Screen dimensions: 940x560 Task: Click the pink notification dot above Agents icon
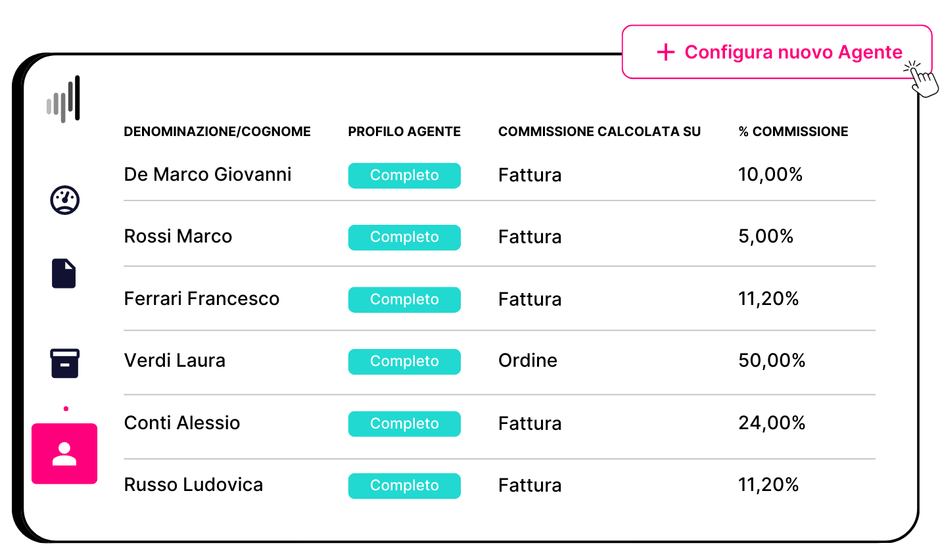pyautogui.click(x=64, y=408)
